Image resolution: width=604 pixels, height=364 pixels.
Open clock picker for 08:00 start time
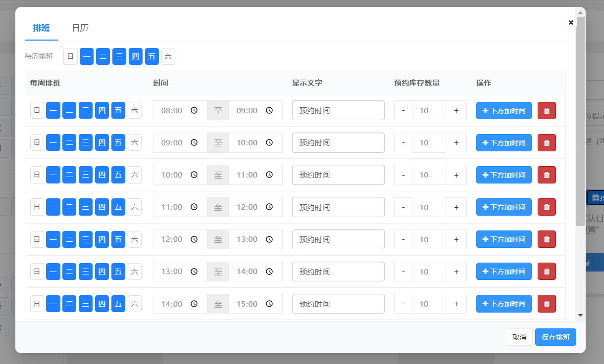coord(194,110)
